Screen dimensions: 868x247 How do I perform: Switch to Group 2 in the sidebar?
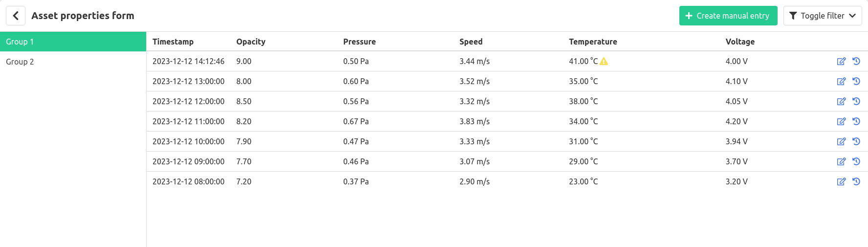coord(73,62)
